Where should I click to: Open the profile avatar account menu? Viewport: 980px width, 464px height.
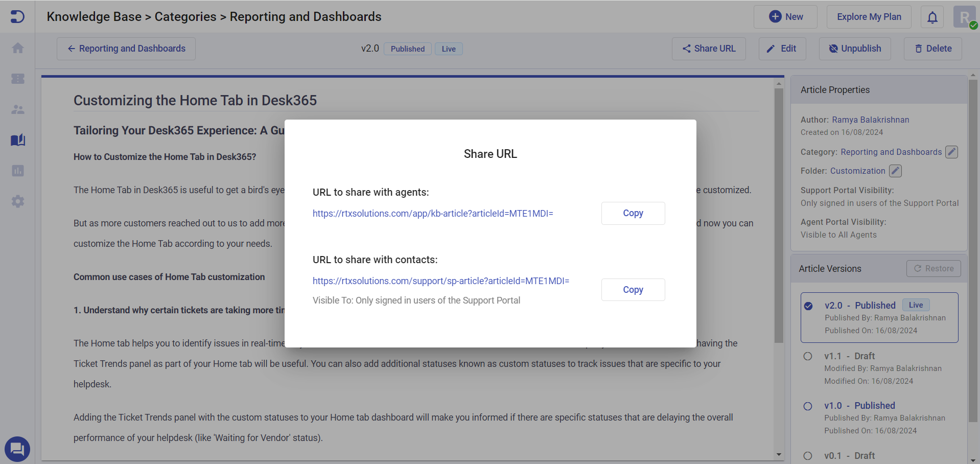click(x=964, y=17)
